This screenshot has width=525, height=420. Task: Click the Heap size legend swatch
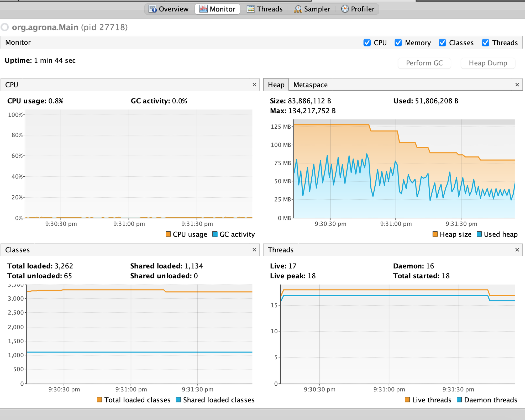435,234
